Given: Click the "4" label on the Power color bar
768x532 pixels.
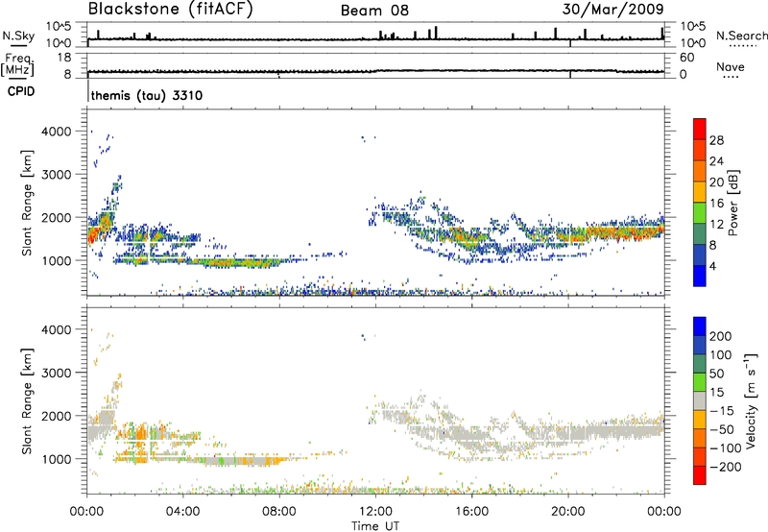Looking at the screenshot, I should pyautogui.click(x=712, y=266).
